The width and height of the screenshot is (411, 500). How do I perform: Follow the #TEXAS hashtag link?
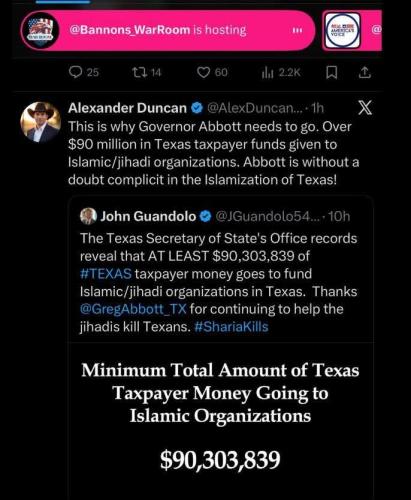[x=106, y=274]
